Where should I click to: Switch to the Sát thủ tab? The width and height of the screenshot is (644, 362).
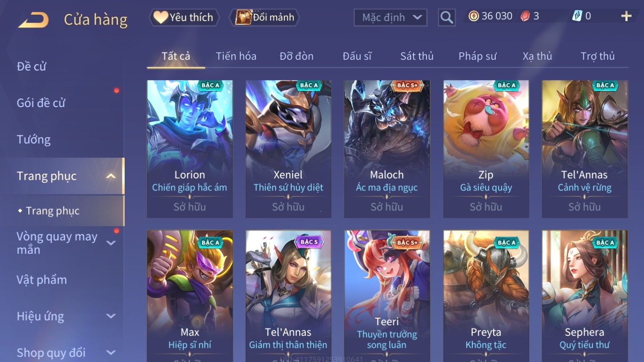[x=417, y=56]
